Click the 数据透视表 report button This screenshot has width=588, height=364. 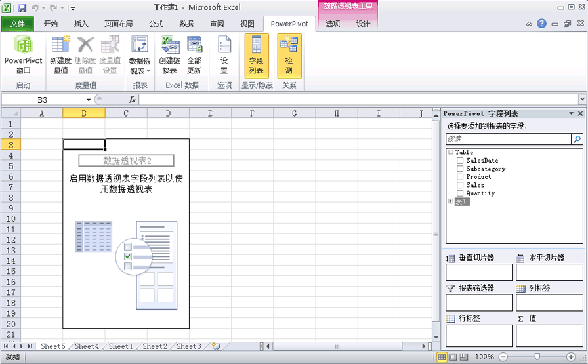(140, 55)
